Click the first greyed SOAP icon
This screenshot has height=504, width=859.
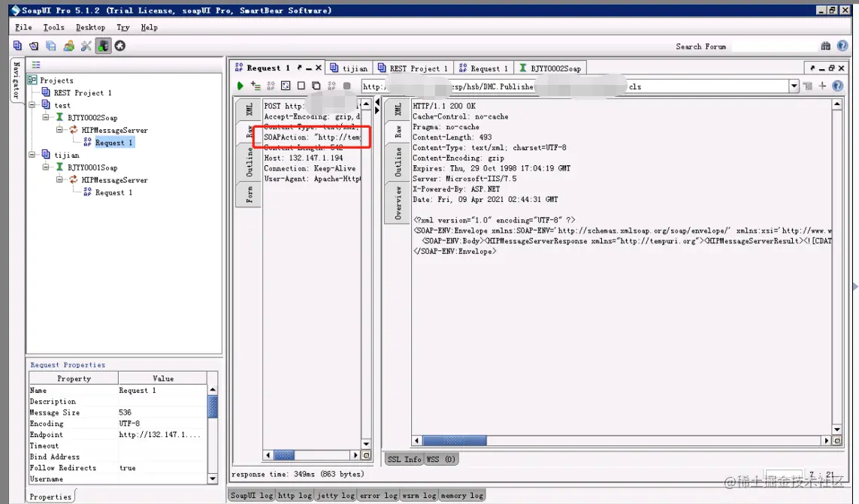point(271,86)
